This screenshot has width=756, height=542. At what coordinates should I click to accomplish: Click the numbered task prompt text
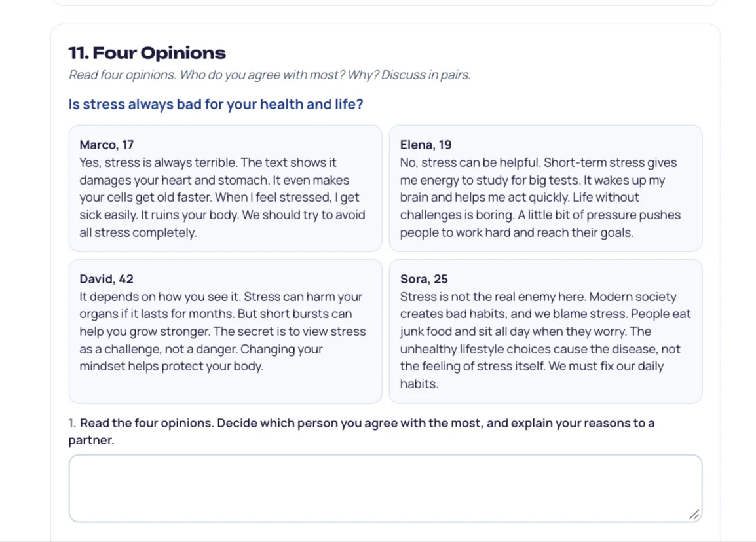tap(362, 431)
